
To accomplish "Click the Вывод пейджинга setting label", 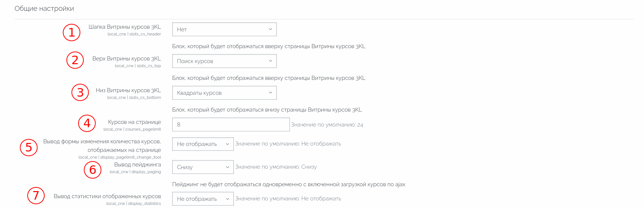I will [137, 165].
